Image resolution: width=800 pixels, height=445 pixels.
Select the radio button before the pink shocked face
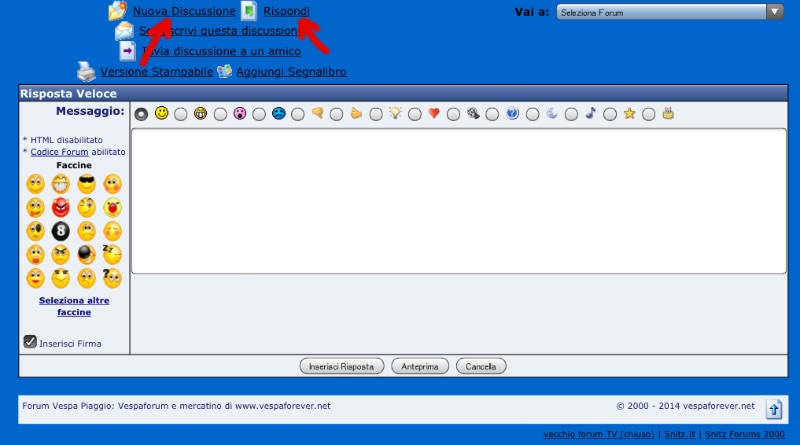click(220, 114)
